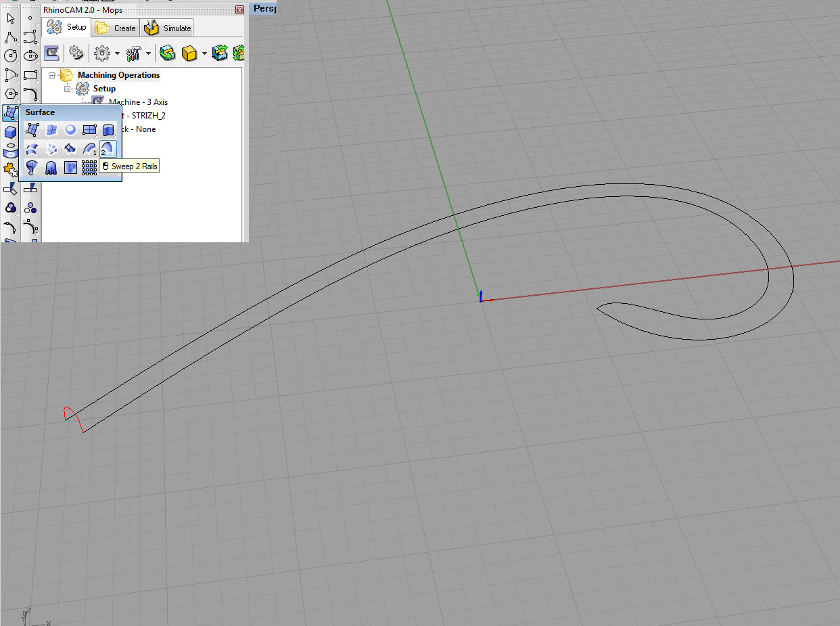Select the Rectangle tool in the sidebar
840x626 pixels.
[30, 75]
